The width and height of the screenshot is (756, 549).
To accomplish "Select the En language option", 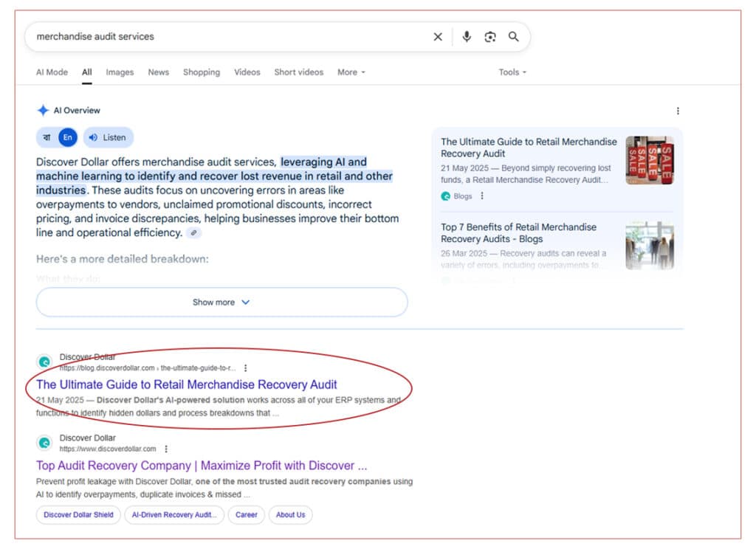I will [x=68, y=137].
